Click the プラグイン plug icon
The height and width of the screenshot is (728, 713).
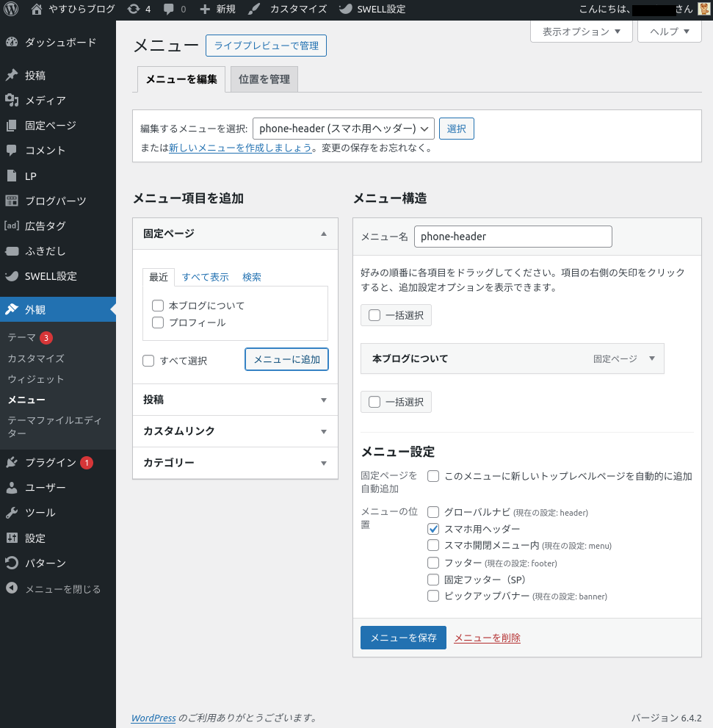(12, 462)
